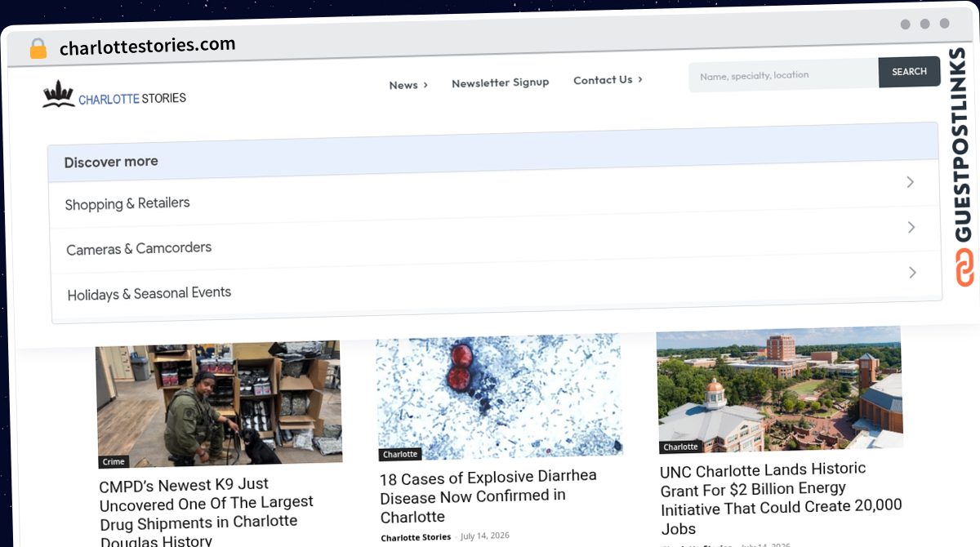Click the padlock icon beside the URL
The width and height of the screenshot is (980, 547).
pyautogui.click(x=38, y=49)
